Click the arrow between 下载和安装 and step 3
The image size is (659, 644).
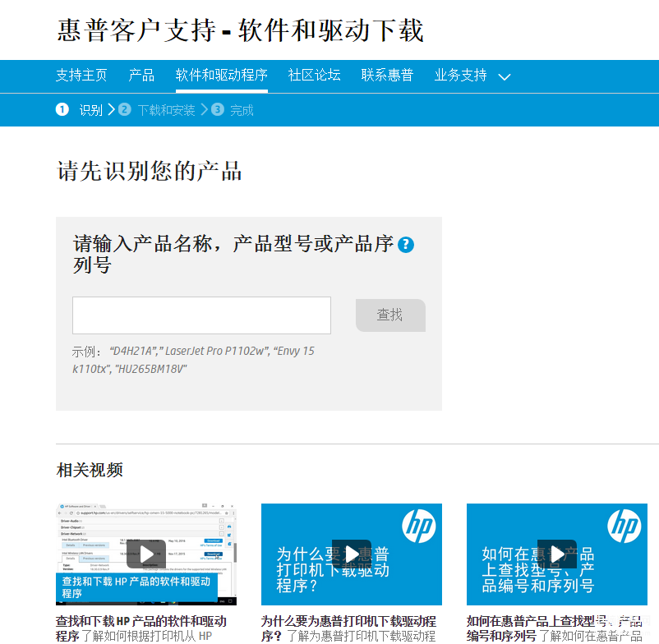(x=205, y=109)
